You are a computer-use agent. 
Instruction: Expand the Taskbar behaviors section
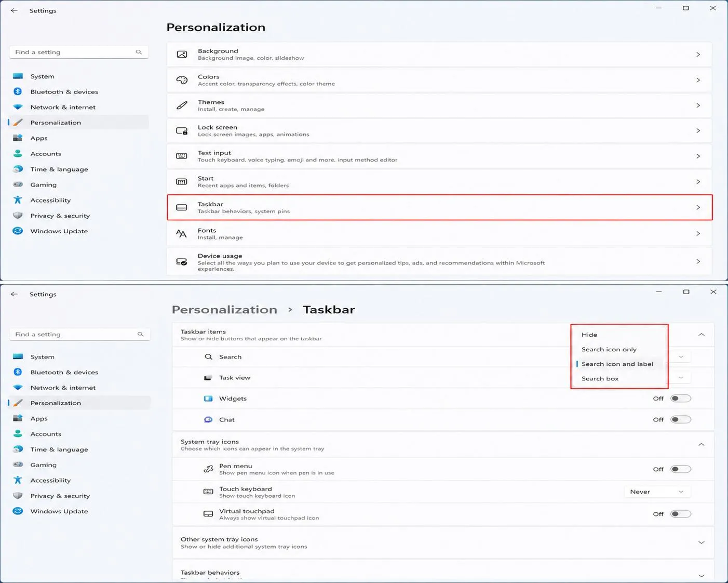[702, 576]
